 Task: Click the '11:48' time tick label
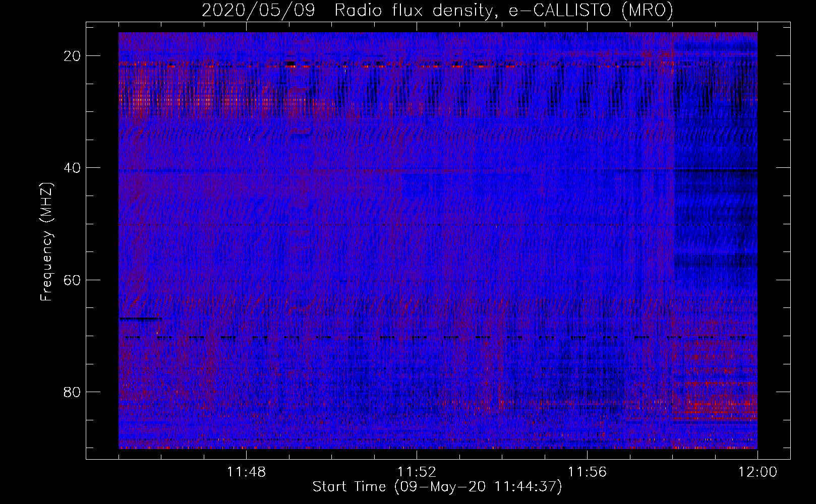[246, 472]
